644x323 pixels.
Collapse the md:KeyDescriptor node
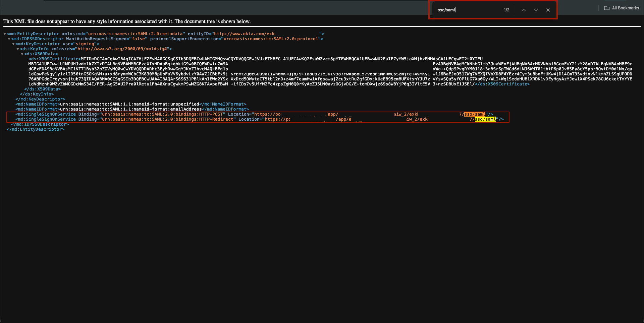pos(13,44)
